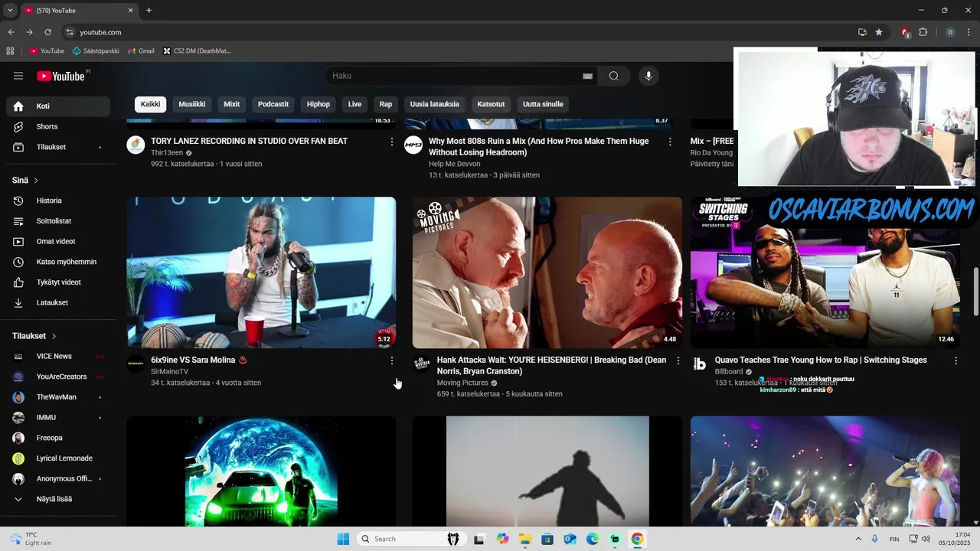This screenshot has height=551, width=980.
Task: Open Tykätyt videot list
Action: click(x=58, y=282)
